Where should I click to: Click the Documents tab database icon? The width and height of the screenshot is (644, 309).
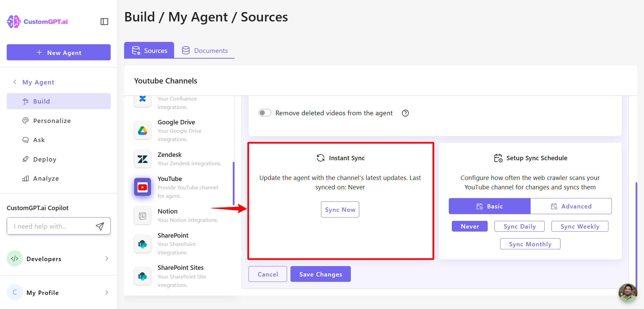pos(186,50)
